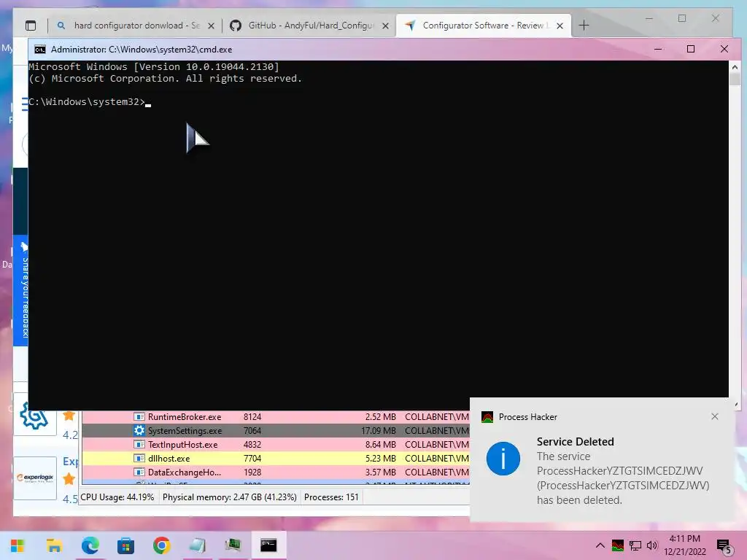747x560 pixels.
Task: Open browser tab actions menu icon
Action: [x=31, y=26]
